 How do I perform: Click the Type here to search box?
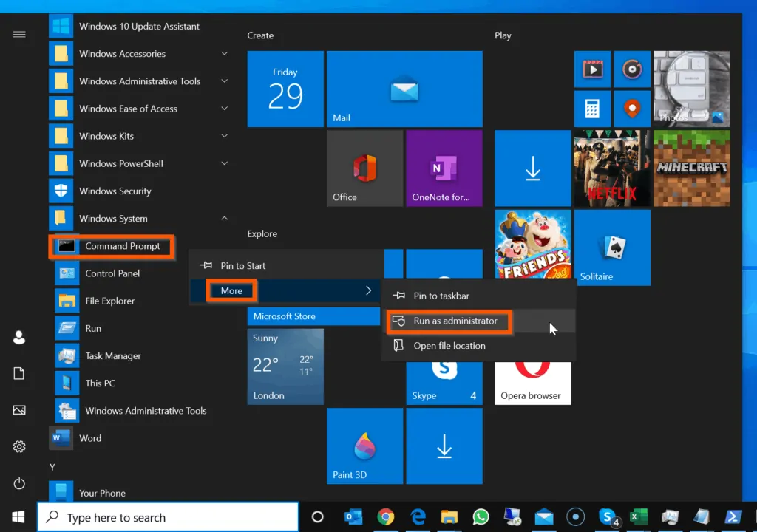[168, 517]
